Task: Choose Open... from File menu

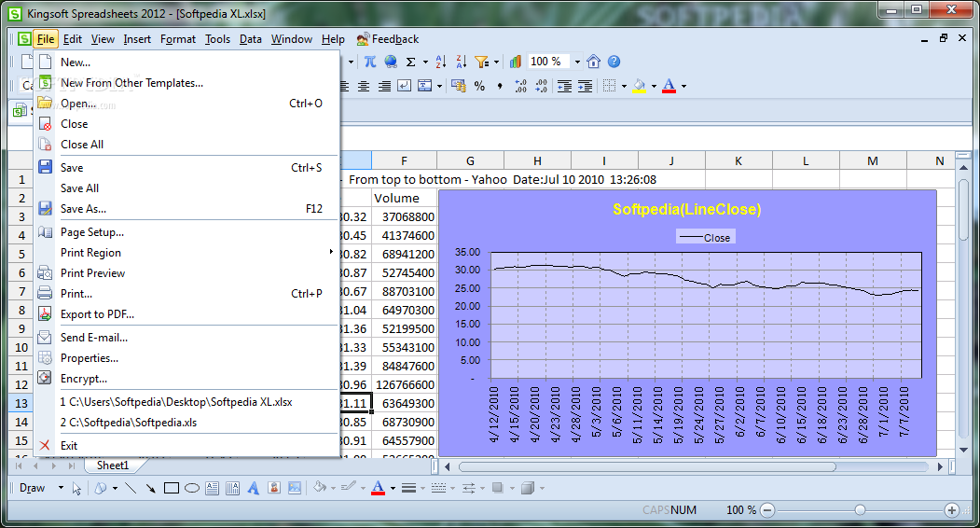Action: [x=186, y=104]
